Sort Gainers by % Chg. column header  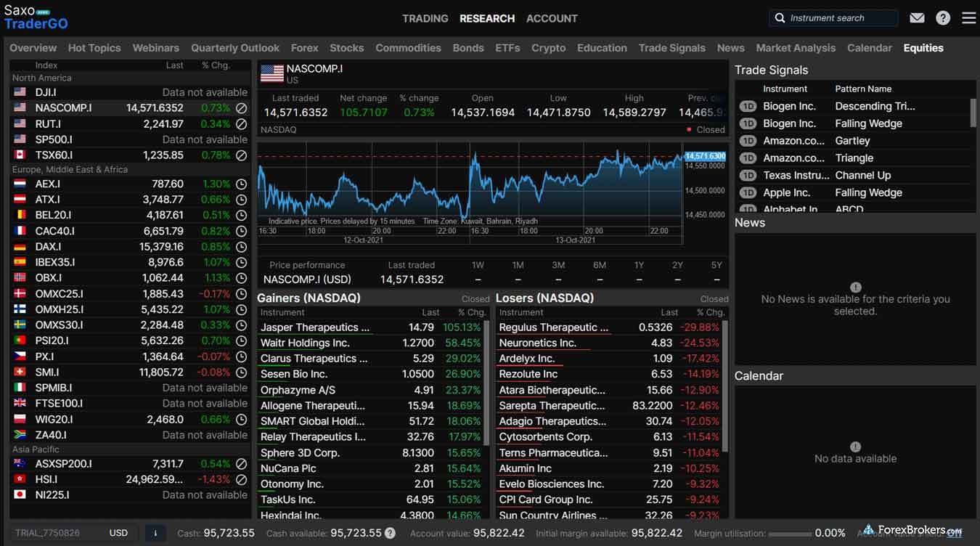pos(470,312)
